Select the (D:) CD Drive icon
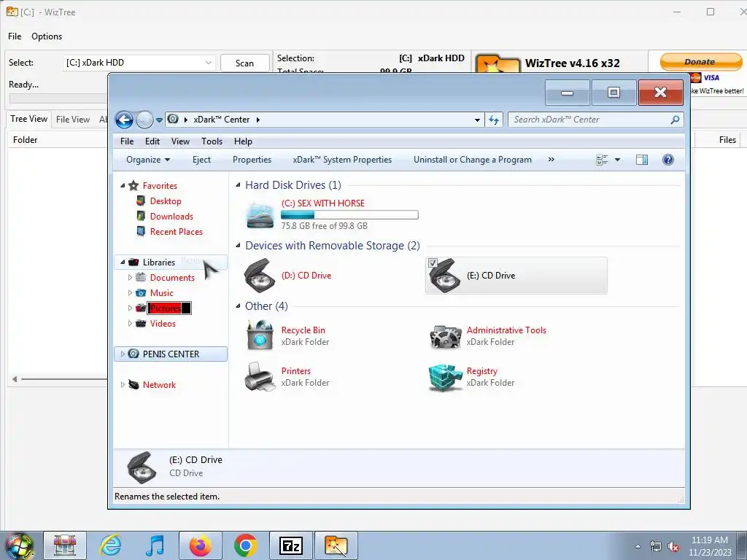This screenshot has width=747, height=560. [x=260, y=275]
